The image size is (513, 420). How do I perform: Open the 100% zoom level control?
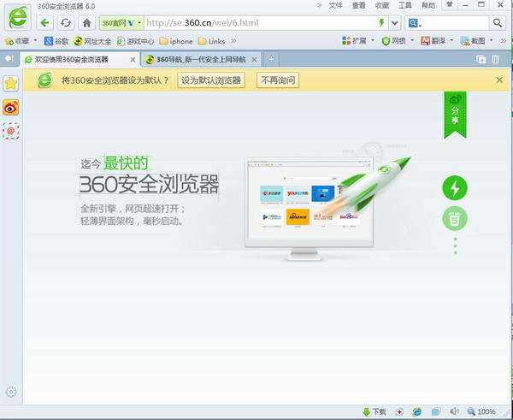[481, 411]
